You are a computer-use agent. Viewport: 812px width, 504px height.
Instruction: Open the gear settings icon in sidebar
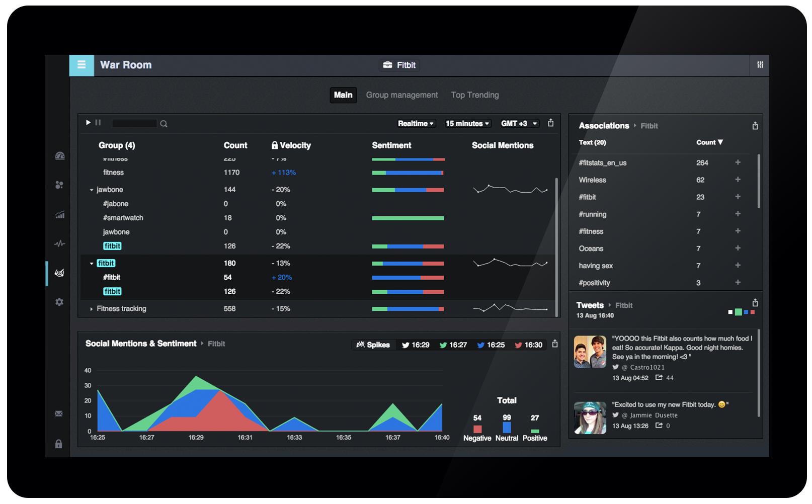[x=59, y=302]
